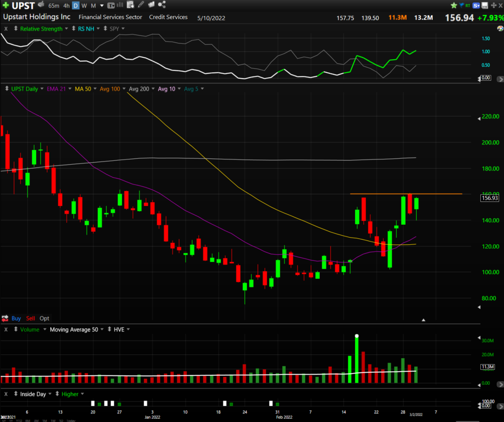504x422 pixels.
Task: Click the reorder arrows before HVE
Action: pyautogui.click(x=109, y=329)
